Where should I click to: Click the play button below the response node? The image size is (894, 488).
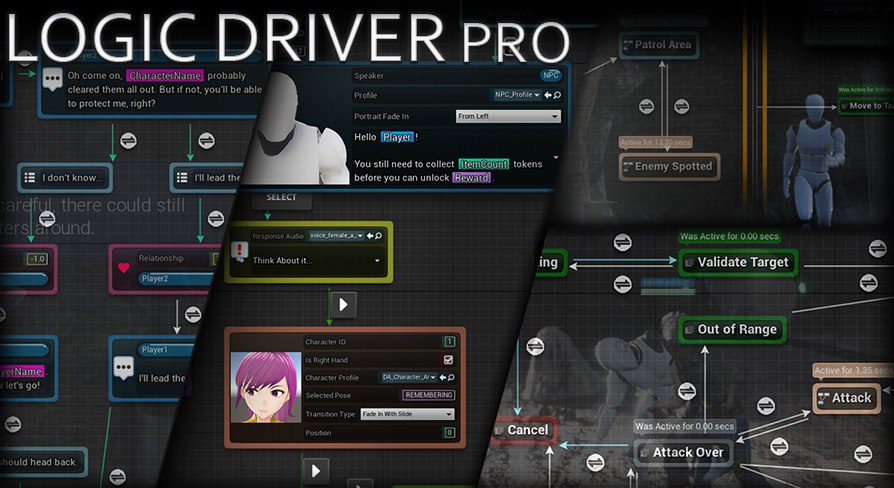tap(343, 304)
